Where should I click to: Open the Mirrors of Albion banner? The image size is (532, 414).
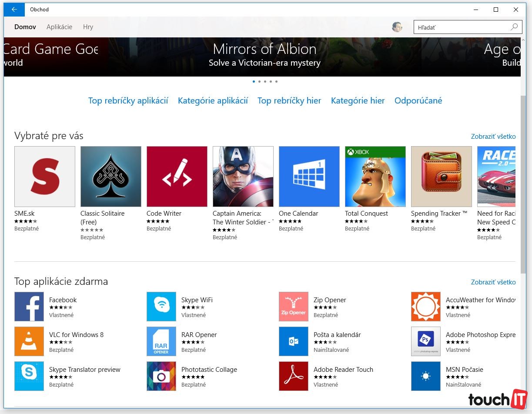264,57
